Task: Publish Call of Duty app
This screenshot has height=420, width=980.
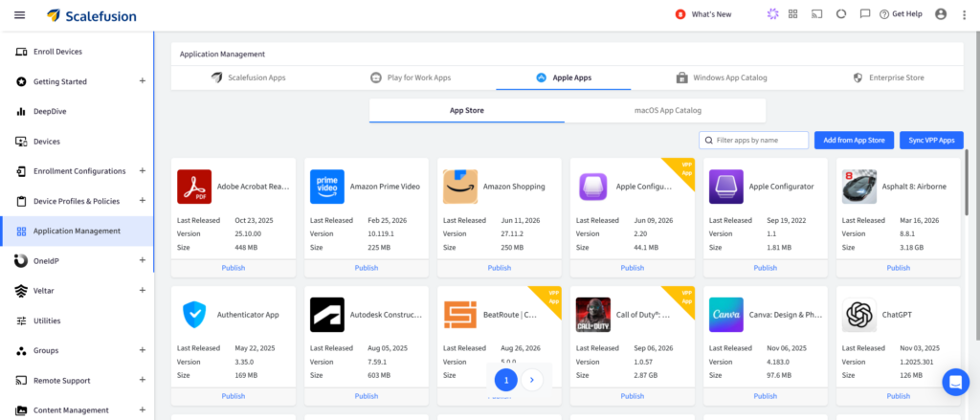Action: [x=633, y=396]
